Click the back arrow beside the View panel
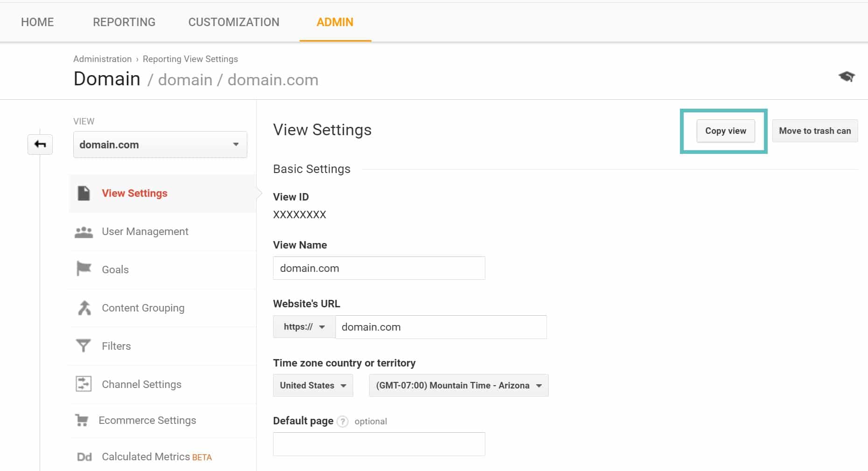The height and width of the screenshot is (471, 868). coord(40,145)
